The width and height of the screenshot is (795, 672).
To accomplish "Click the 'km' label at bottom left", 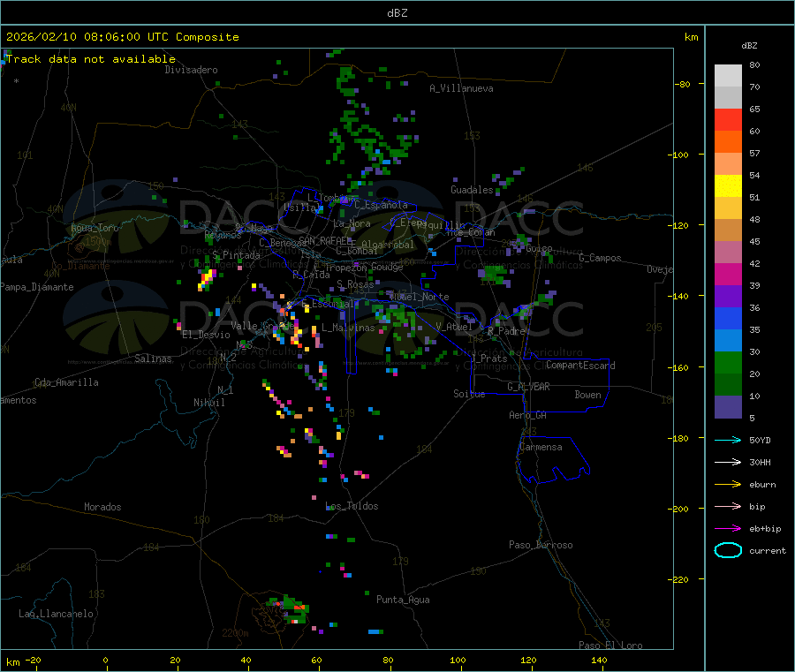I will (x=12, y=662).
